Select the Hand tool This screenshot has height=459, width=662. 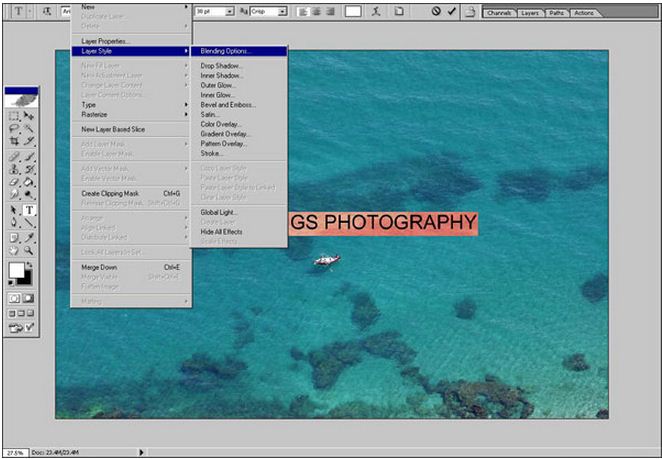tap(14, 252)
